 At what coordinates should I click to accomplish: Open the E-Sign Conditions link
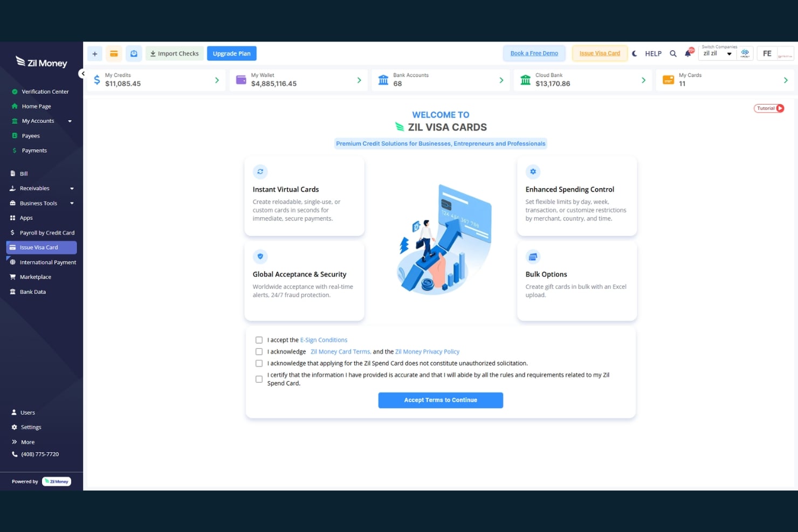click(x=324, y=340)
